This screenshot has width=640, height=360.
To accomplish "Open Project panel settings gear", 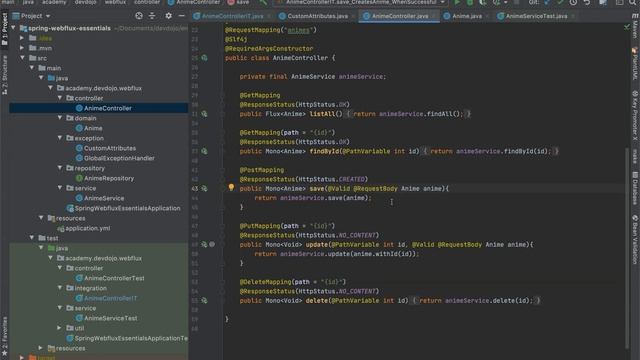I will pyautogui.click(x=168, y=16).
